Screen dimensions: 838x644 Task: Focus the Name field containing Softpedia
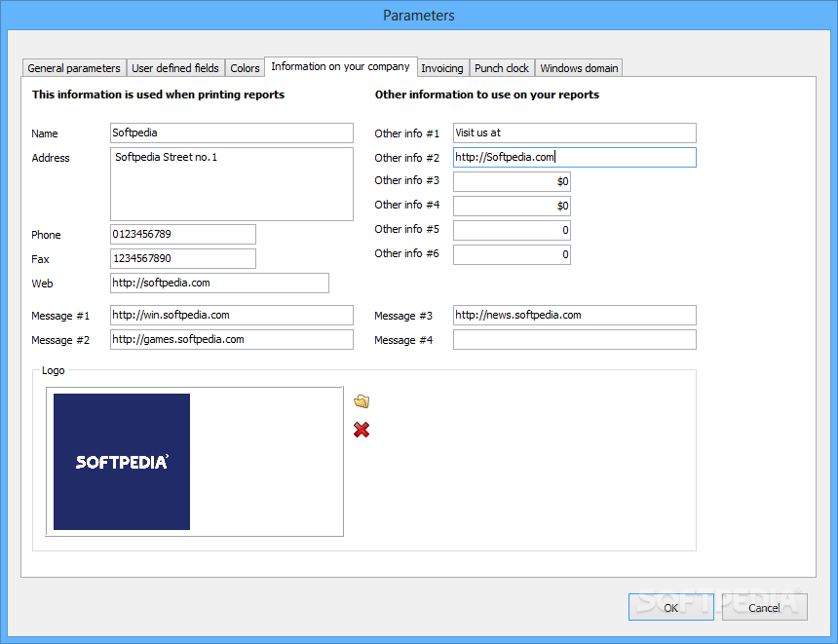pos(231,133)
